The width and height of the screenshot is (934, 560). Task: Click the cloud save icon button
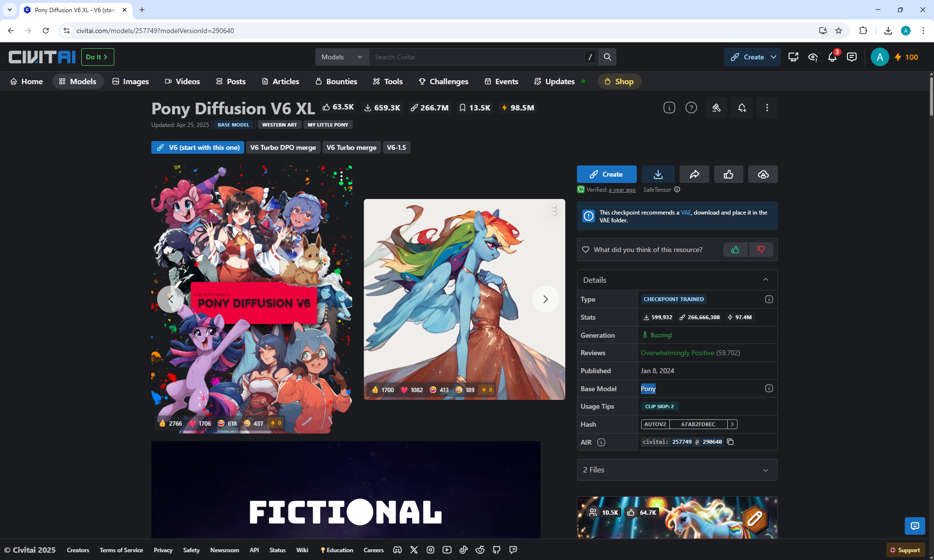coord(763,174)
